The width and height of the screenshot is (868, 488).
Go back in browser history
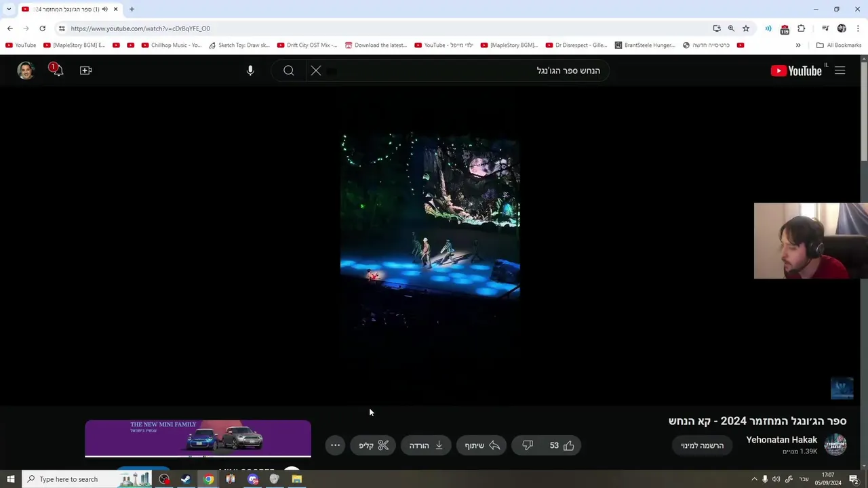point(9,28)
